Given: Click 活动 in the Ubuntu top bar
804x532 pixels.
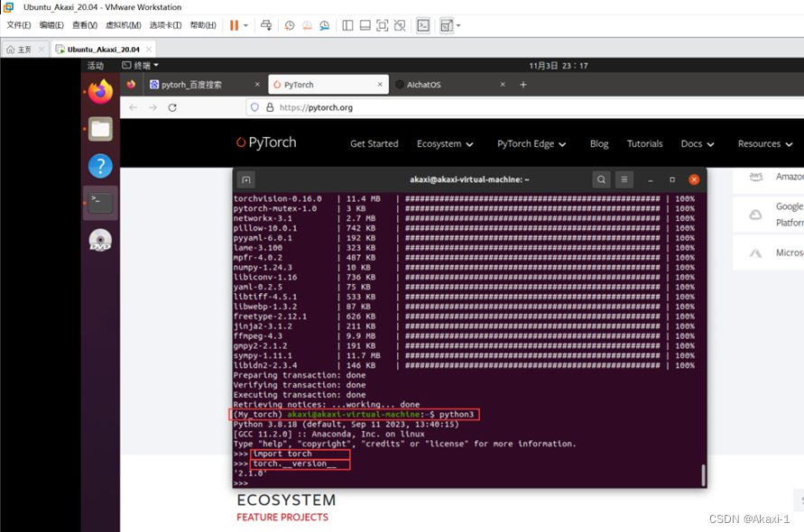Looking at the screenshot, I should (96, 66).
